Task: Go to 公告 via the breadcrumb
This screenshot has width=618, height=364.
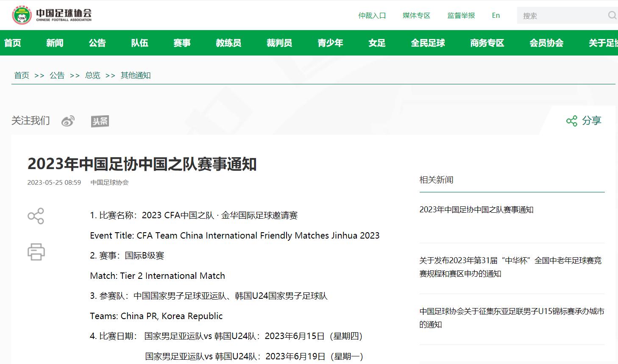Action: (57, 75)
